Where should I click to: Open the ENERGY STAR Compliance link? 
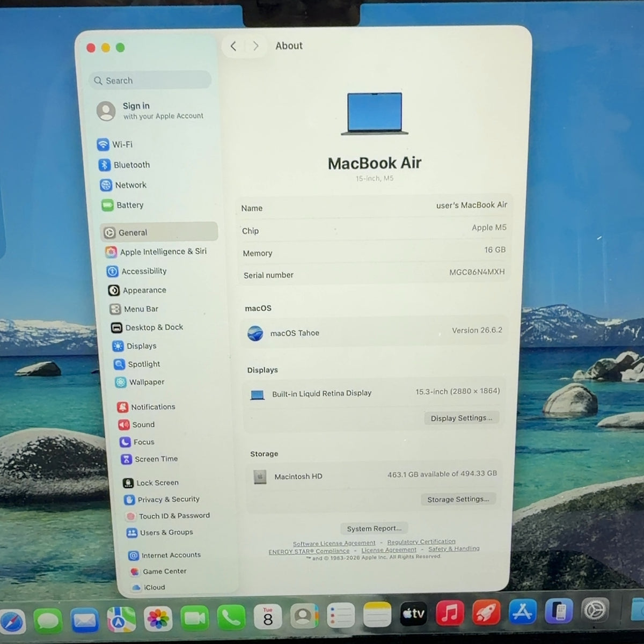pyautogui.click(x=309, y=551)
